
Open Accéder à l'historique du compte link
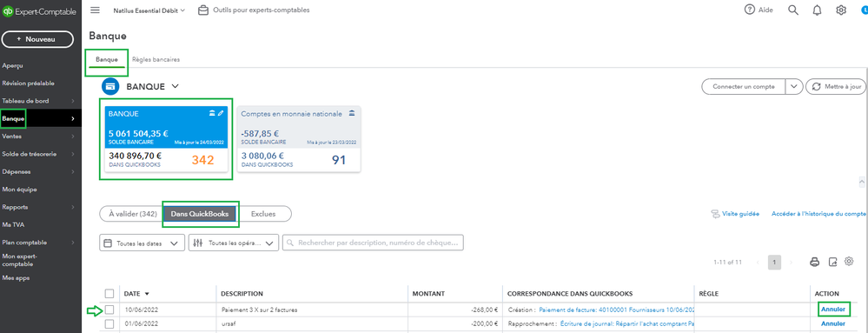819,214
